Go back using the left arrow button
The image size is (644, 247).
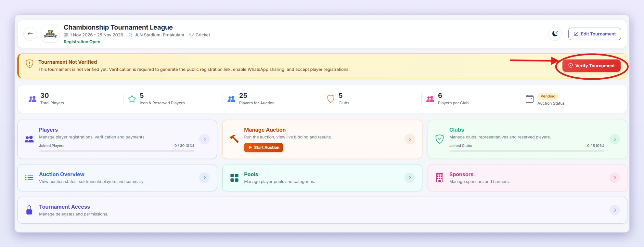30,34
